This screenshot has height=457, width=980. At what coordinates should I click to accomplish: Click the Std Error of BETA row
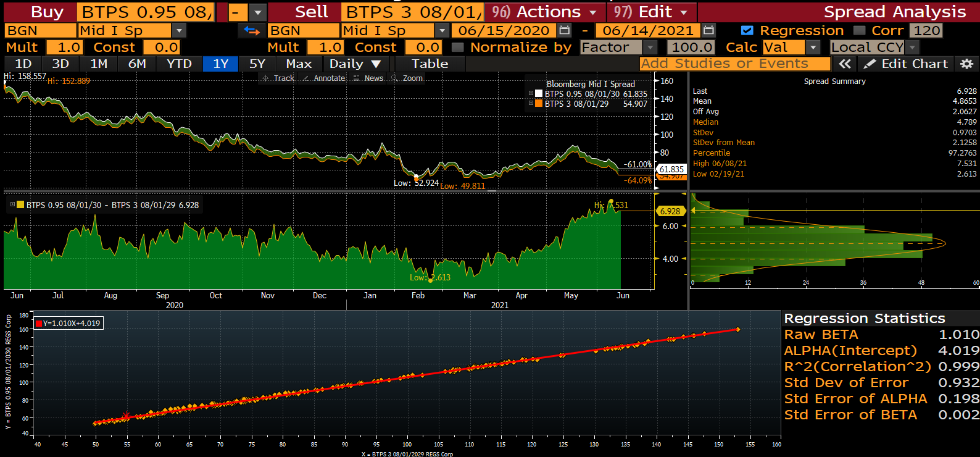(881, 414)
